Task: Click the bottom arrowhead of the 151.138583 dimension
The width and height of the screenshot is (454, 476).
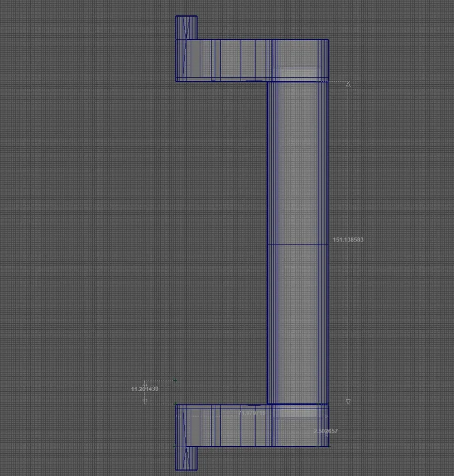Action: tap(348, 401)
